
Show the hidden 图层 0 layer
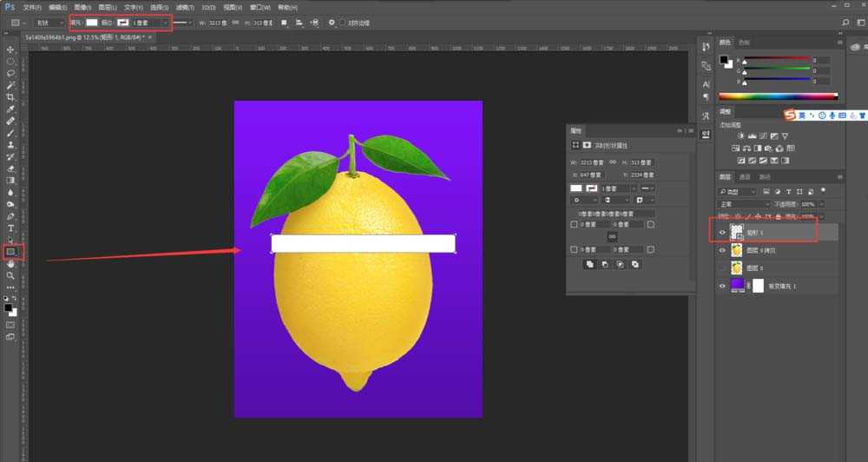click(722, 267)
